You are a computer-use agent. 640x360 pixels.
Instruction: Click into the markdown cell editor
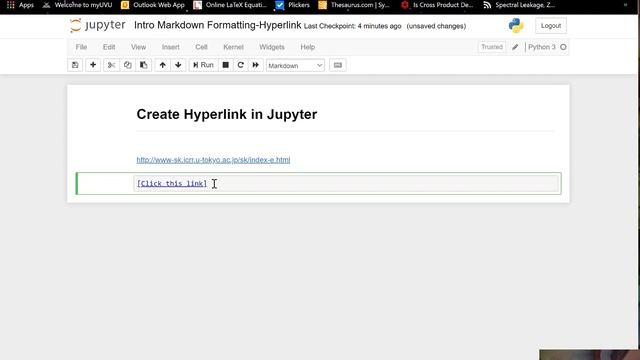[346, 183]
